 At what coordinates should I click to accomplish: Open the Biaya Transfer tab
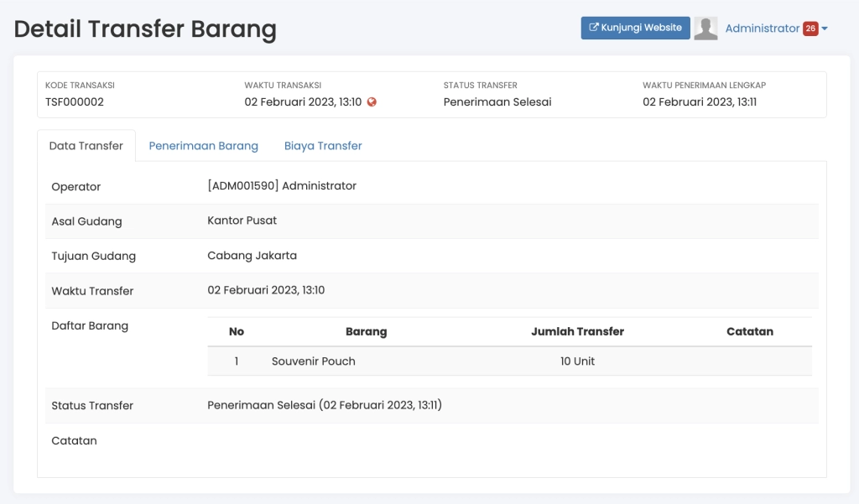pos(323,145)
